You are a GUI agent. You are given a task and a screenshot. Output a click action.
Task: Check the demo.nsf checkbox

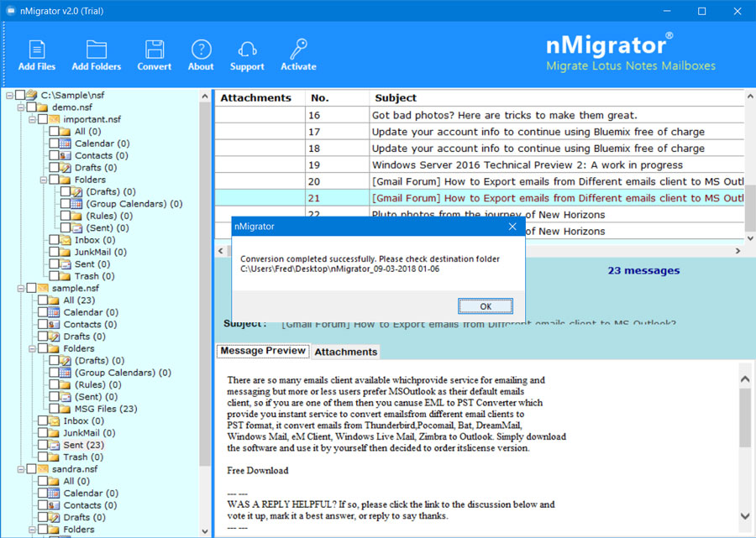point(31,107)
